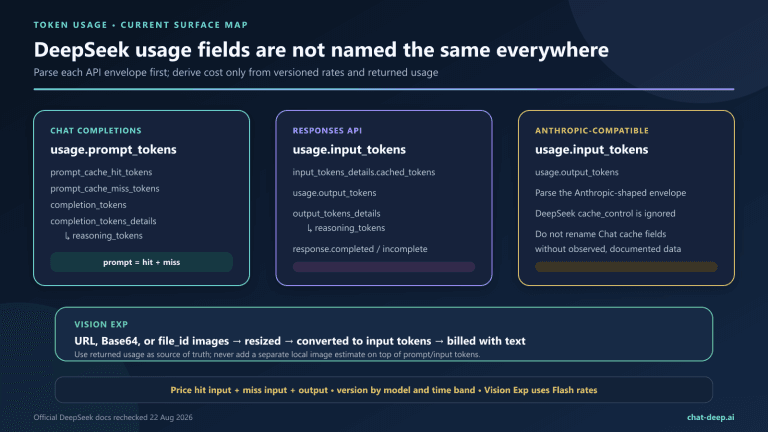This screenshot has width=768, height=432.
Task: Click 'output_tokens_details' line
Action: [x=336, y=214]
